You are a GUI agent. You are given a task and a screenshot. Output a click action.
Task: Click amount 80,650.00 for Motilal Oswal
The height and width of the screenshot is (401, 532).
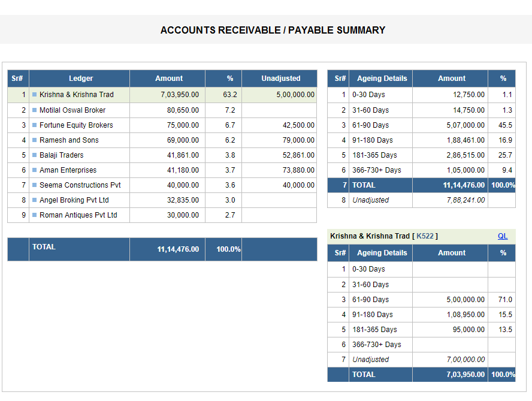(183, 110)
